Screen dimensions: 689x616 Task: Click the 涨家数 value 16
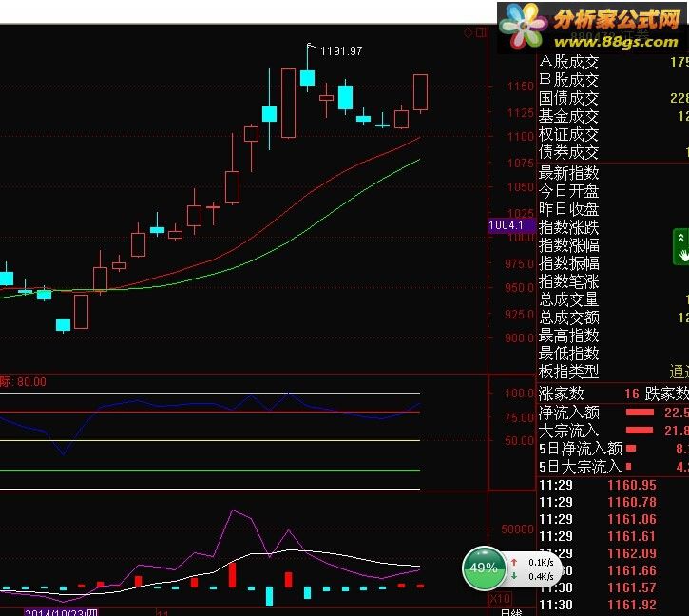click(632, 394)
